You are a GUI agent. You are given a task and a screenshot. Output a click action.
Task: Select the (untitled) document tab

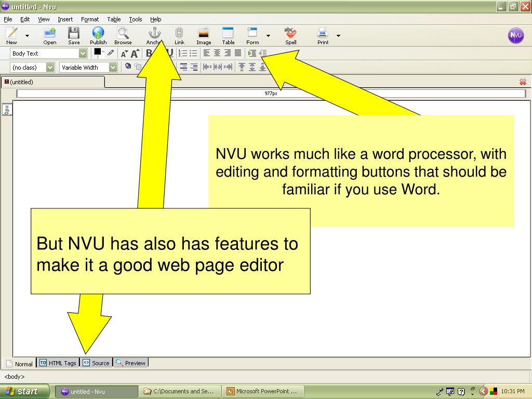tap(53, 82)
